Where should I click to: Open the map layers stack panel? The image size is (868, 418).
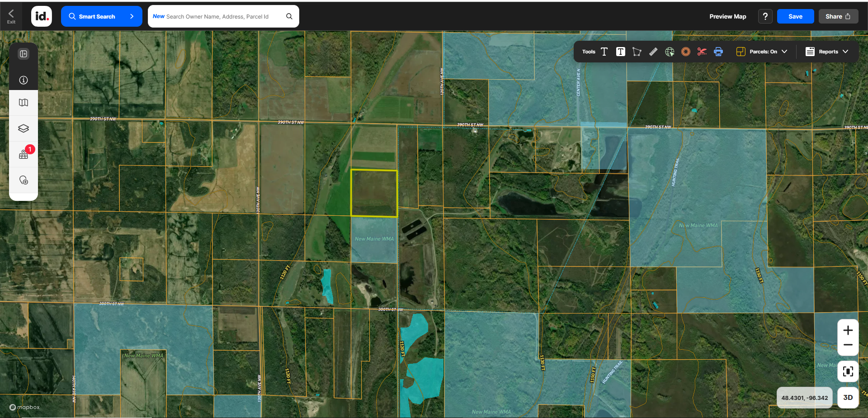point(24,128)
